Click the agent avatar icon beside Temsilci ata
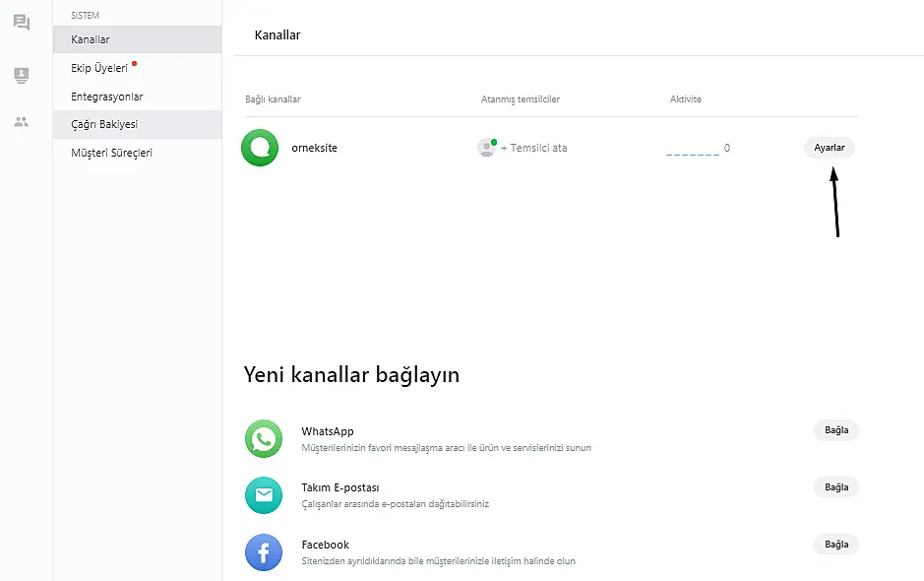The height and width of the screenshot is (581, 924). (x=486, y=148)
